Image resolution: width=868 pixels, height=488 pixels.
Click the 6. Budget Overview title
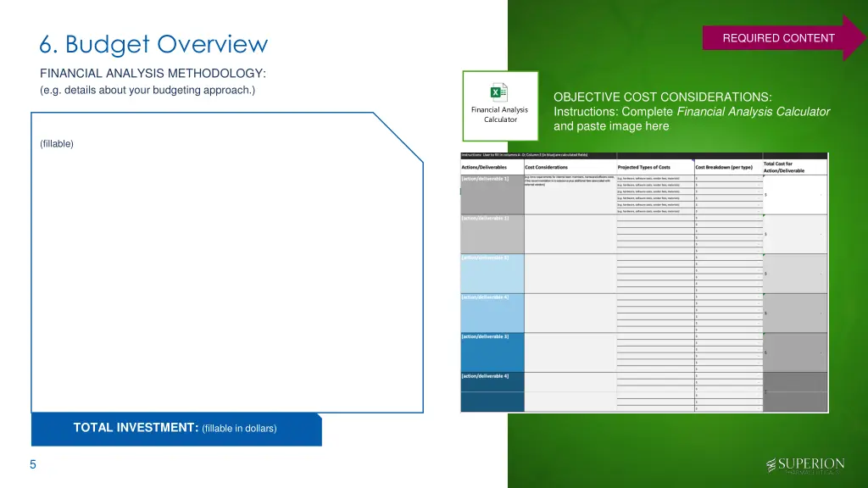pyautogui.click(x=153, y=43)
